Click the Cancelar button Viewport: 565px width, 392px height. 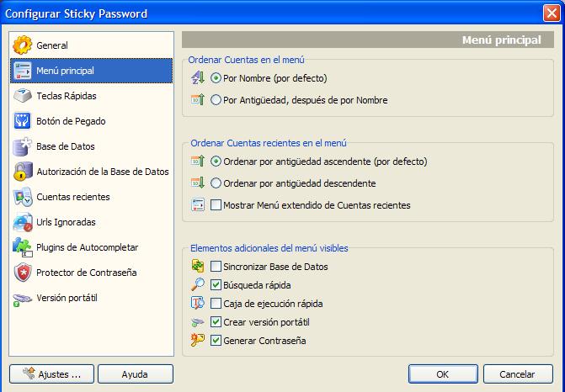point(518,374)
